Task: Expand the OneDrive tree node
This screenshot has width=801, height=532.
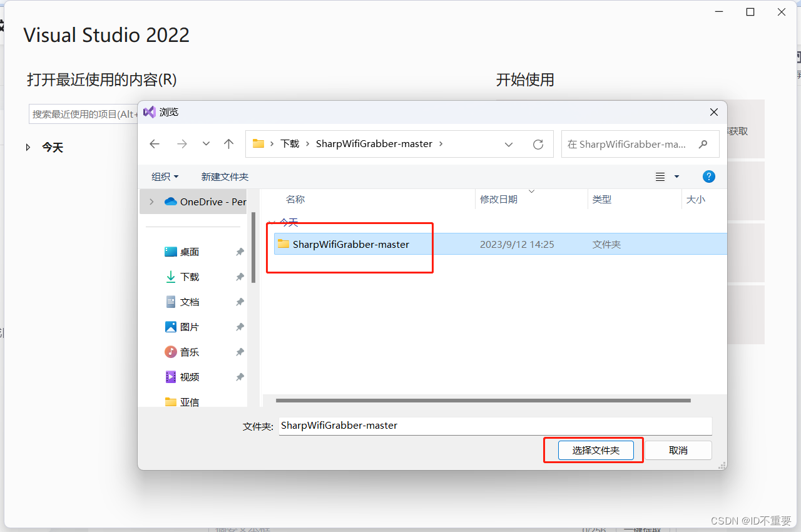Action: coord(151,202)
